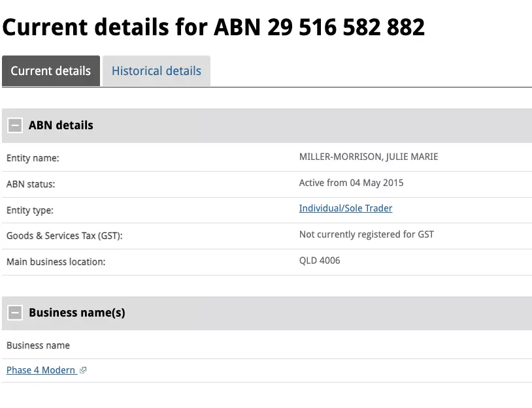Open the Phase 4 Modern business name link
Image resolution: width=532 pixels, height=408 pixels.
41,370
